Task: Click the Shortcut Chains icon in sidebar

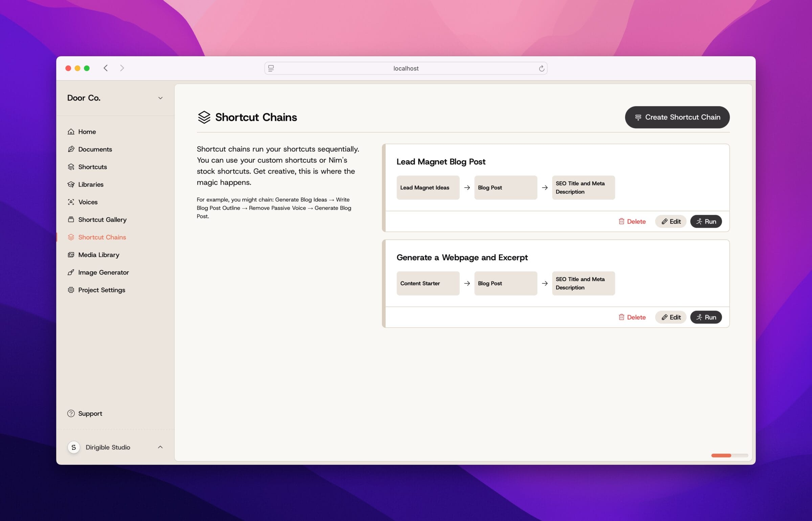Action: (72, 237)
